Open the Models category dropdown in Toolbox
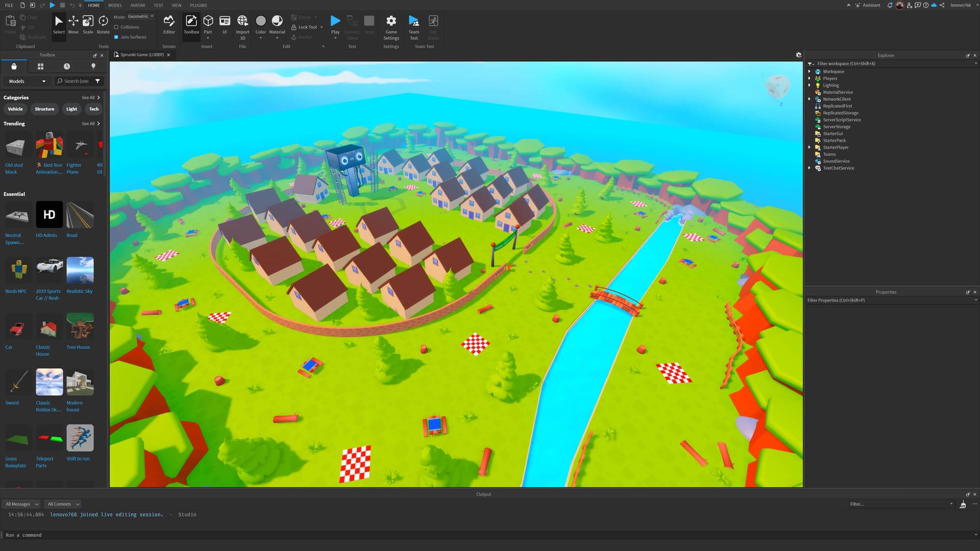Viewport: 980px width, 551px height. point(26,81)
